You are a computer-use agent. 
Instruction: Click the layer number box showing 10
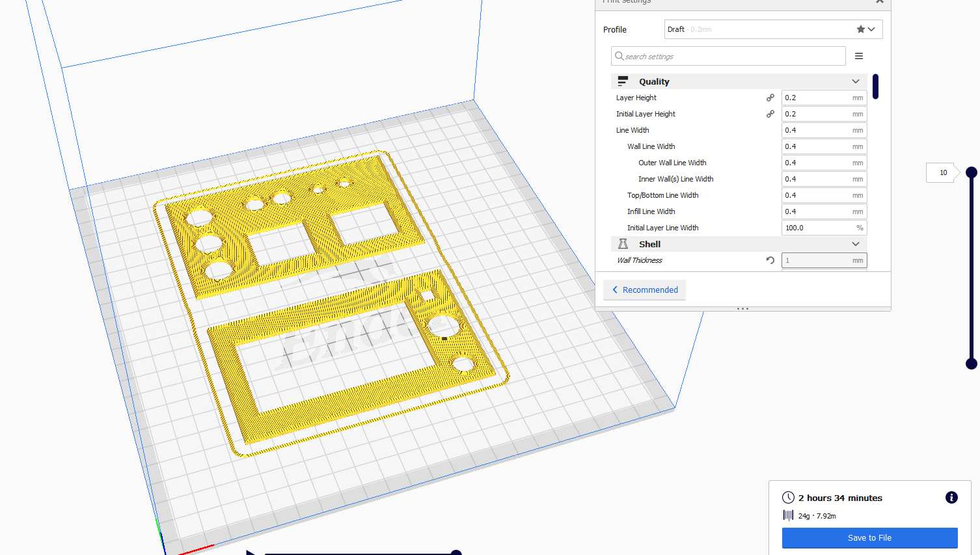coord(942,172)
